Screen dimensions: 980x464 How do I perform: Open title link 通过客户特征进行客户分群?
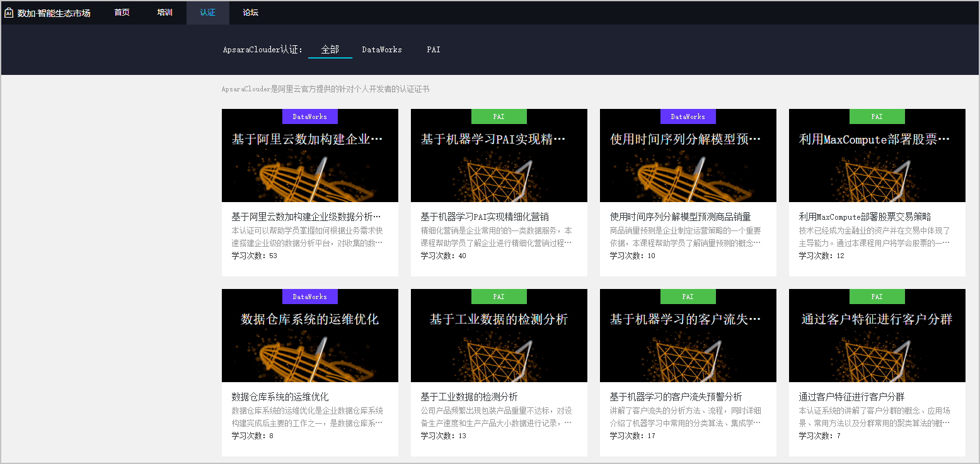point(852,397)
